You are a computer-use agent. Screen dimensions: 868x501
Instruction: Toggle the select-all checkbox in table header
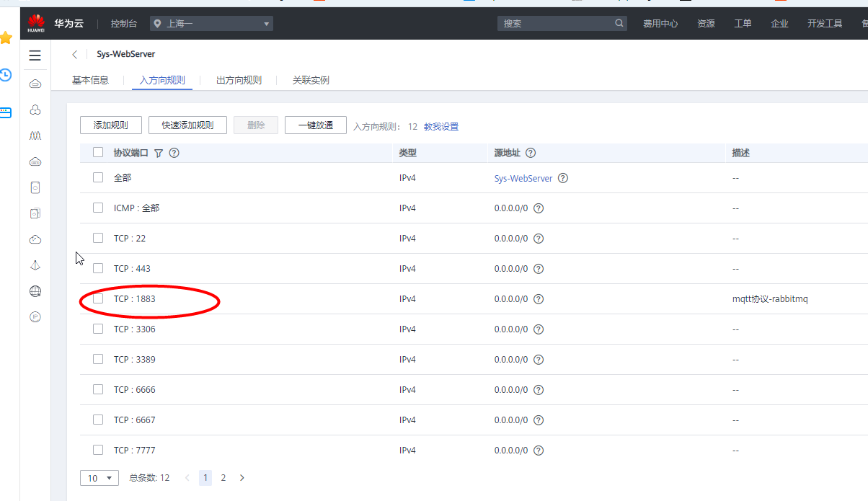(x=98, y=152)
